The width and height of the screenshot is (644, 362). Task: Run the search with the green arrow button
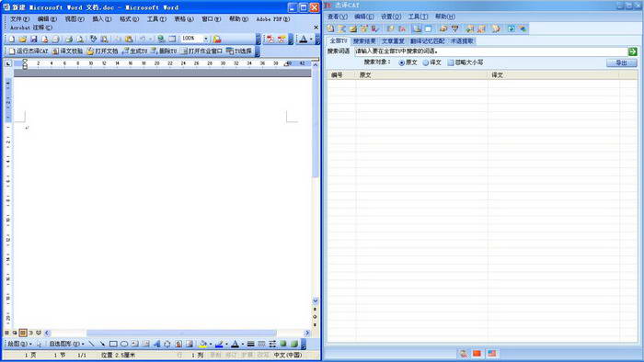pos(633,51)
